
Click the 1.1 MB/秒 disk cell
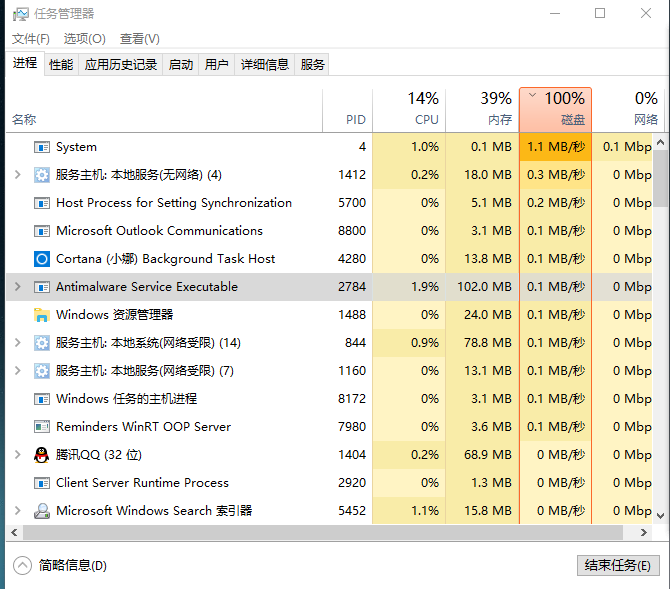point(555,147)
